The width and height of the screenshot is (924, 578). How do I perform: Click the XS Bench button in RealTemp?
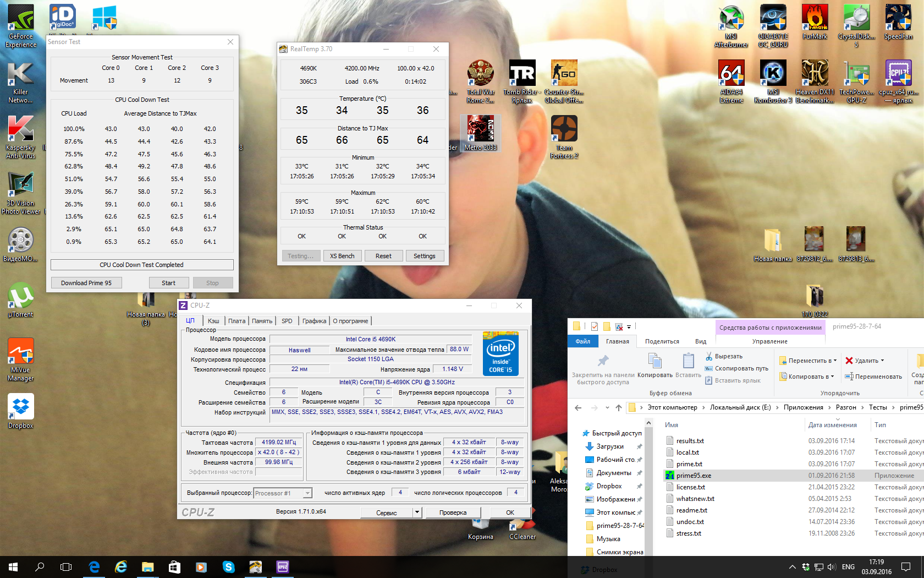[342, 256]
